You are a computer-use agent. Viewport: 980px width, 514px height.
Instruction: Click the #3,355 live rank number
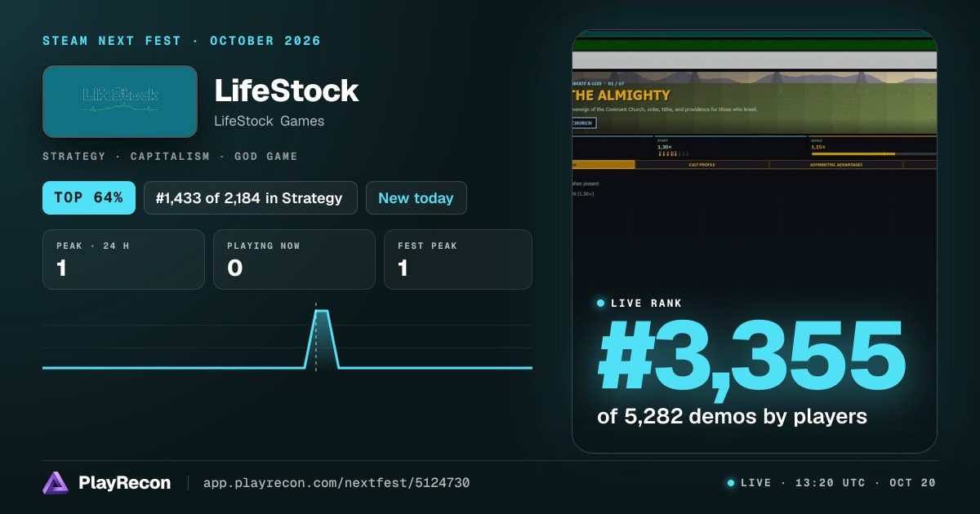[752, 356]
